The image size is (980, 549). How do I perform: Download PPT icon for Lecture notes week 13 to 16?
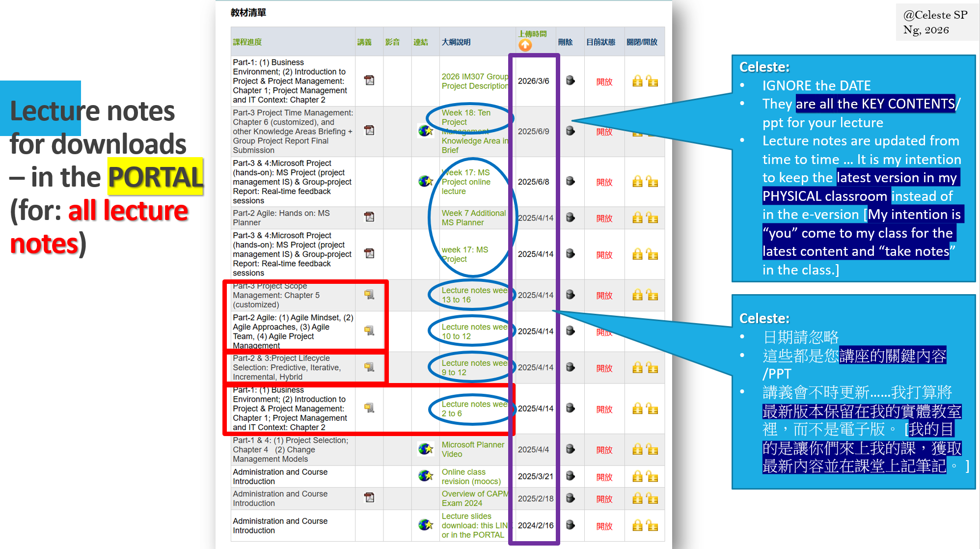[369, 295]
